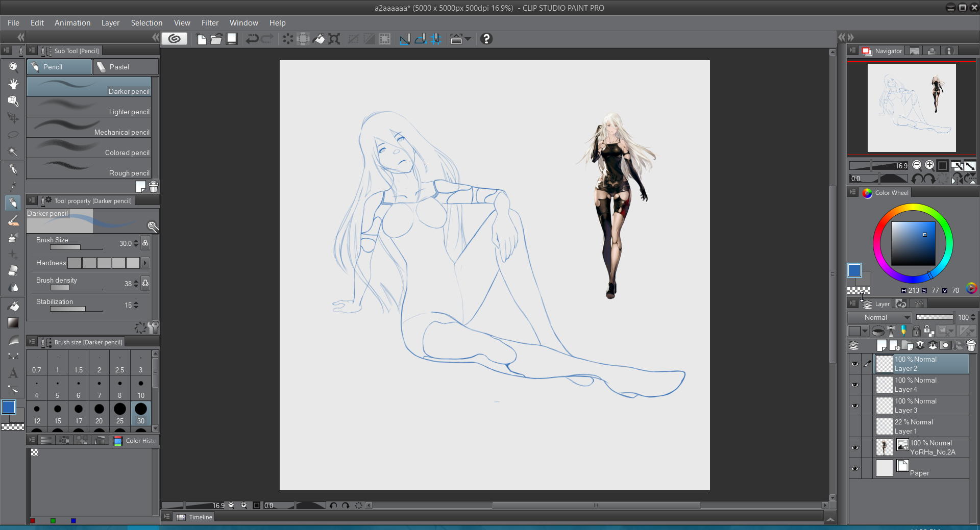Open the Help question mark icon

(x=486, y=39)
